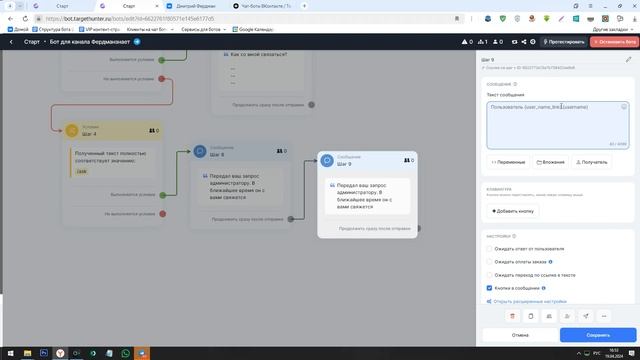Click the blue message icon on Шаг 8 node
This screenshot has height=360, width=640.
[200, 151]
